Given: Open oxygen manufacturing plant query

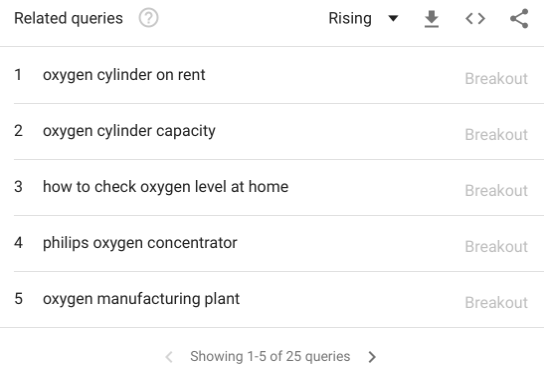Looking at the screenshot, I should 141,299.
